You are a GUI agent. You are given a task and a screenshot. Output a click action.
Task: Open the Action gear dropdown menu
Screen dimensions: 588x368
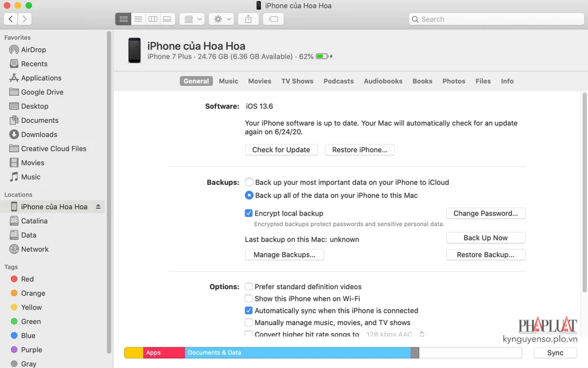coord(222,19)
